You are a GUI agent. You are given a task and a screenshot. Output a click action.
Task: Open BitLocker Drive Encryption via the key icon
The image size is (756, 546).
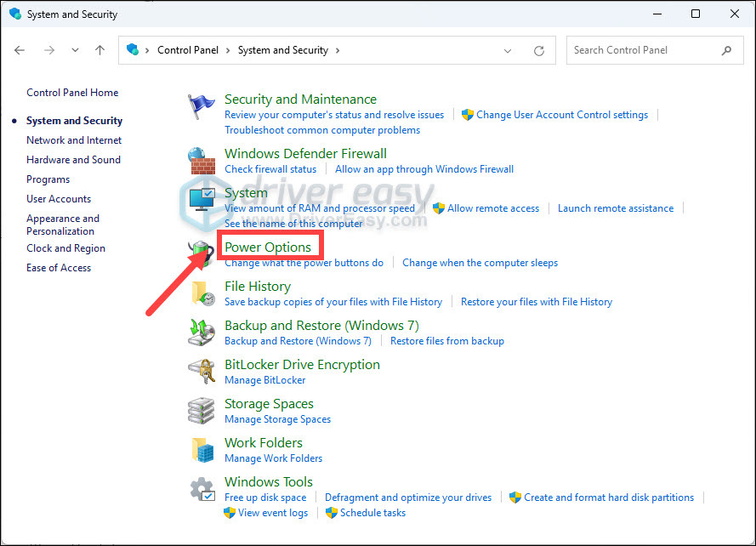202,371
